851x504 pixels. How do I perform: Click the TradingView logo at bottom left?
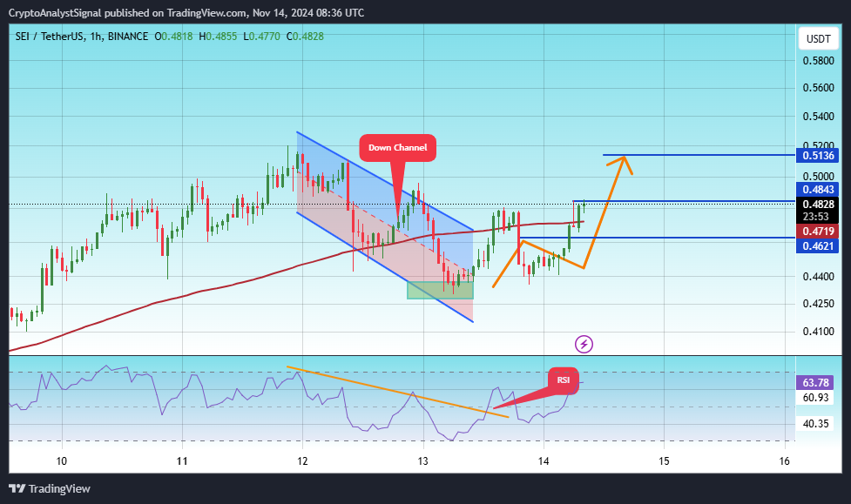tap(50, 489)
